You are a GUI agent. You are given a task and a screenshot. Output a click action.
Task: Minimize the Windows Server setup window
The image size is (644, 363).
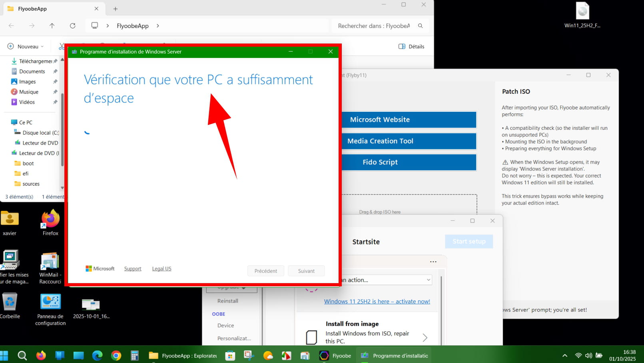[291, 52]
